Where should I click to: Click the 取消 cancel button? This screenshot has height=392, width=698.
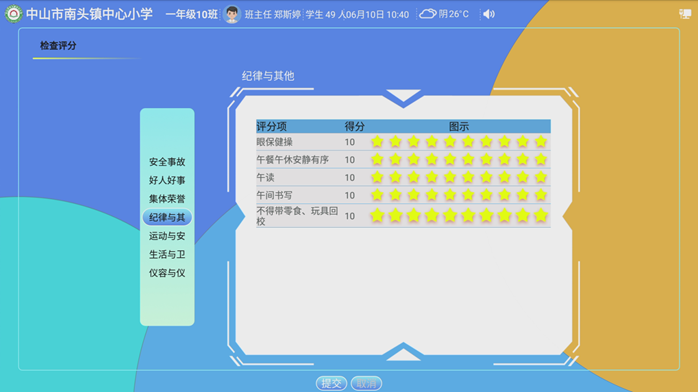pos(366,383)
